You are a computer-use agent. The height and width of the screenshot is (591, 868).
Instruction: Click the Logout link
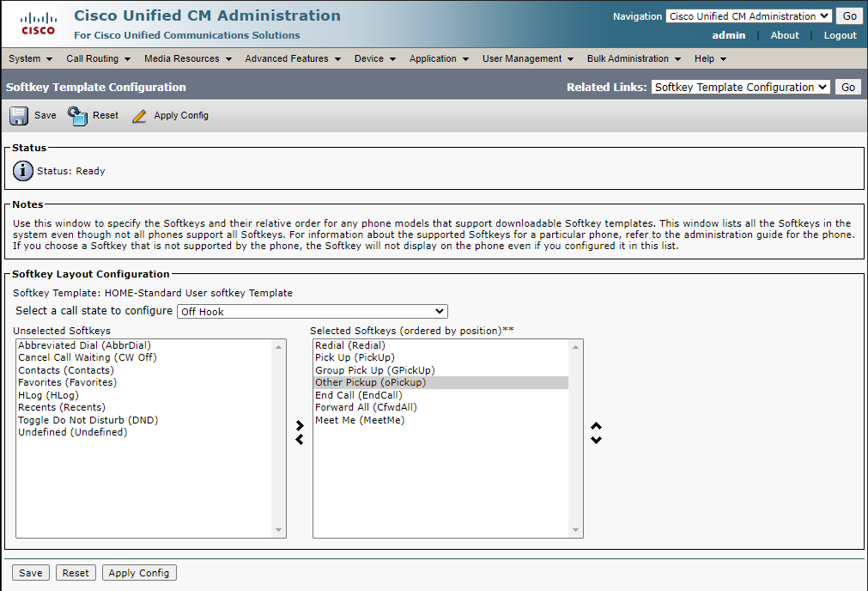pyautogui.click(x=840, y=35)
